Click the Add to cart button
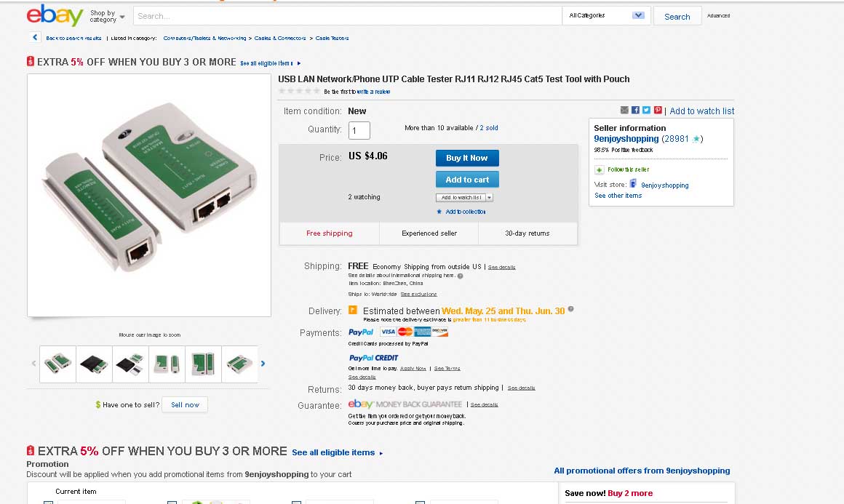Screen dimensions: 844x504 coord(467,180)
